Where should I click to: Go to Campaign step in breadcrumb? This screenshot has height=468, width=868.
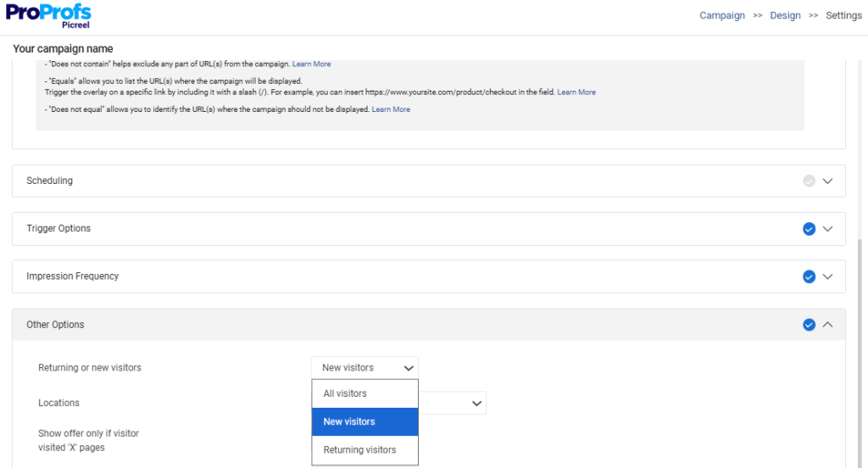[x=722, y=15]
